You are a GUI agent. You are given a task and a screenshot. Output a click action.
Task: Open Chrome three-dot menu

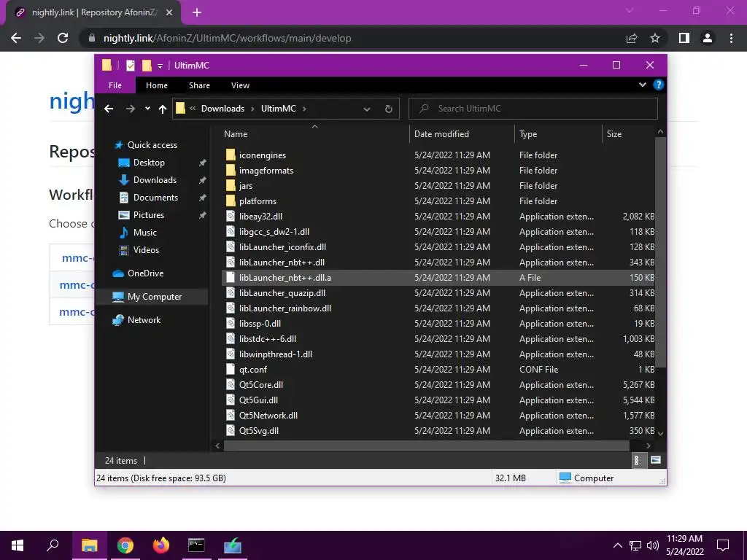click(731, 38)
